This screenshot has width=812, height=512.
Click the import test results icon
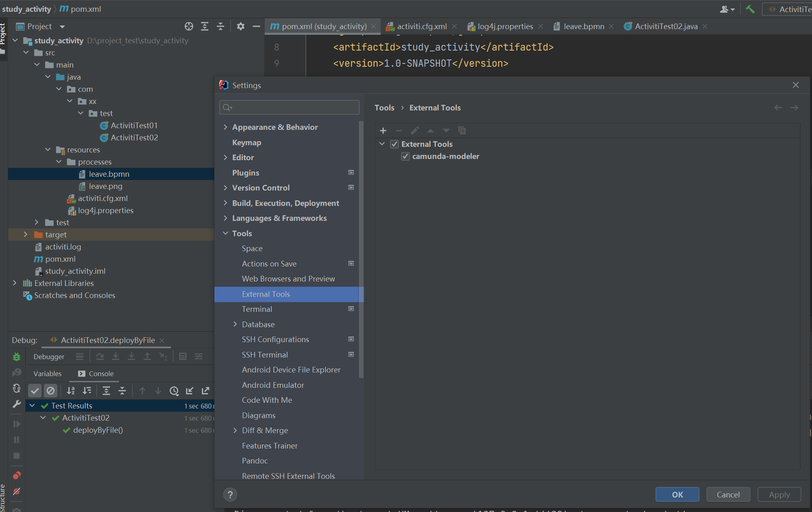(x=190, y=391)
